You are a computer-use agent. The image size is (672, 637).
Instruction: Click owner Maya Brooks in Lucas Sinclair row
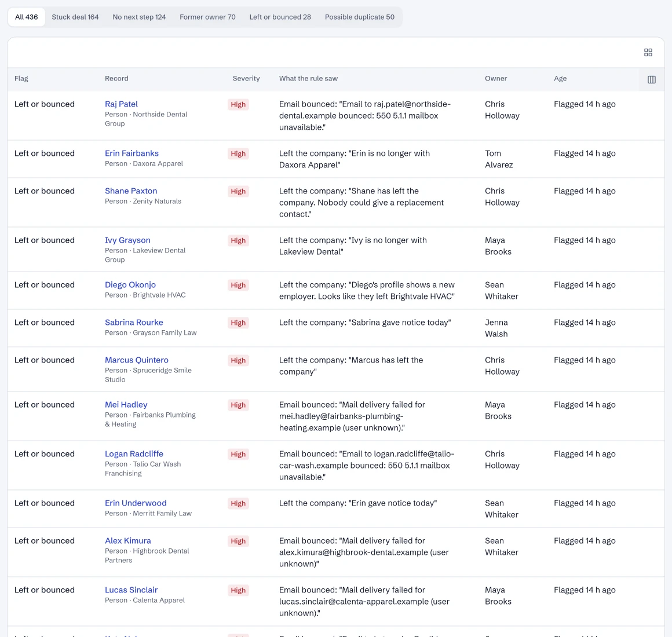(498, 596)
